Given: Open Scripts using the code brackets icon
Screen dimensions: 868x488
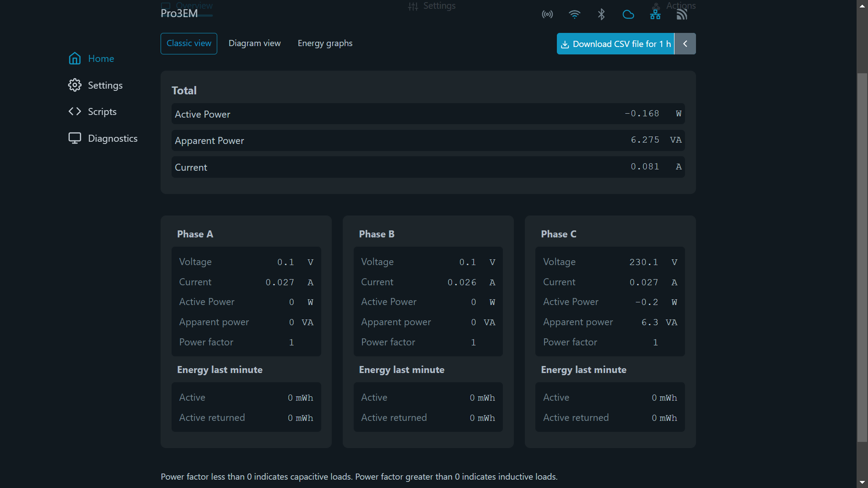Looking at the screenshot, I should 75,111.
